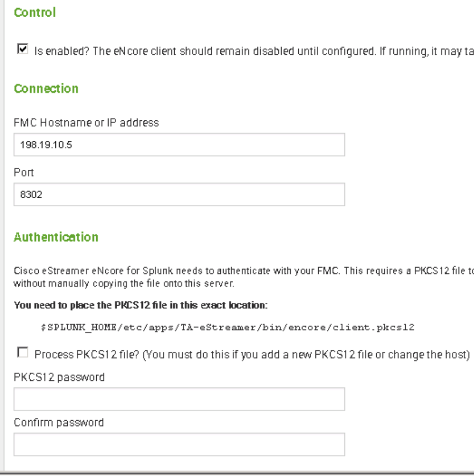
Task: Click the Cisco eStreamer eNcore description paragraph
Action: 242,271
